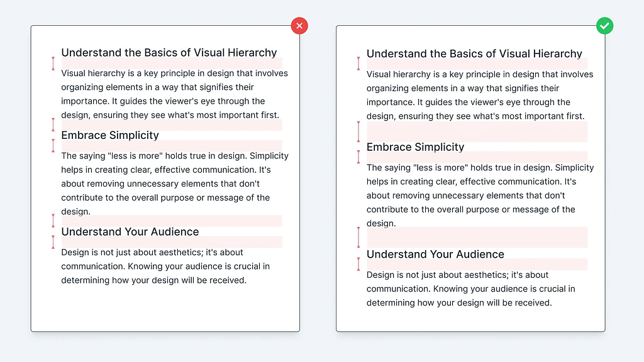
Task: Click the 'less is more' paragraph in right card
Action: click(480, 195)
